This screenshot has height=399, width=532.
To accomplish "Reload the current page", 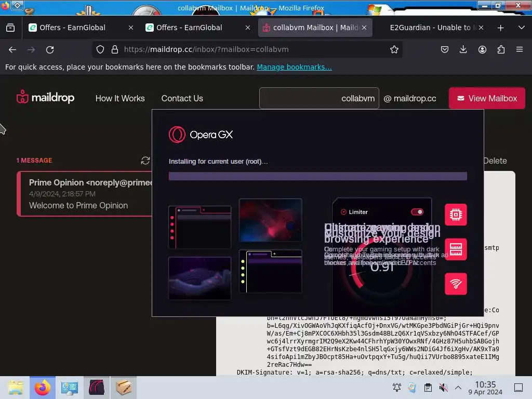I will 50,49.
